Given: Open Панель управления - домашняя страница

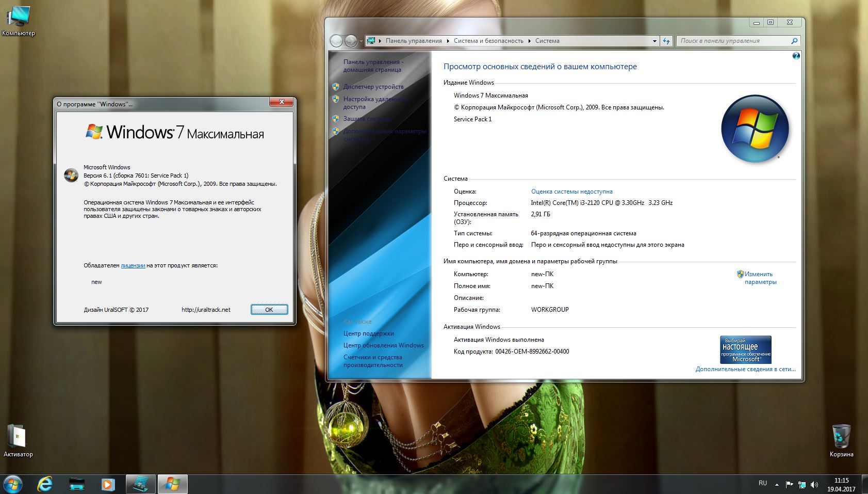Looking at the screenshot, I should tap(373, 66).
